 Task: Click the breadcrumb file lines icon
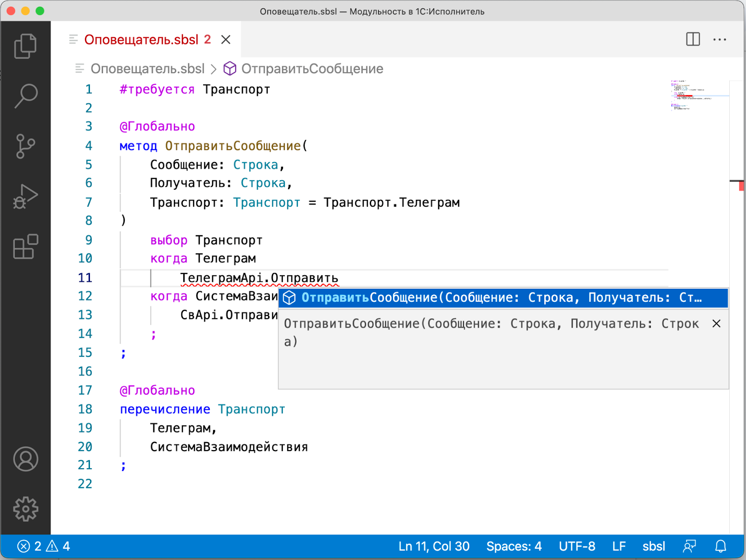(x=80, y=69)
